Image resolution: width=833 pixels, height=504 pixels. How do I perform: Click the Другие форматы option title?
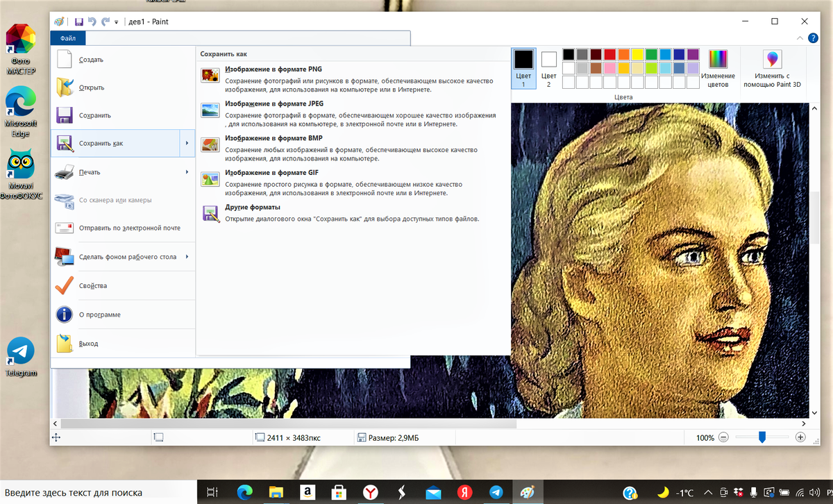click(253, 207)
